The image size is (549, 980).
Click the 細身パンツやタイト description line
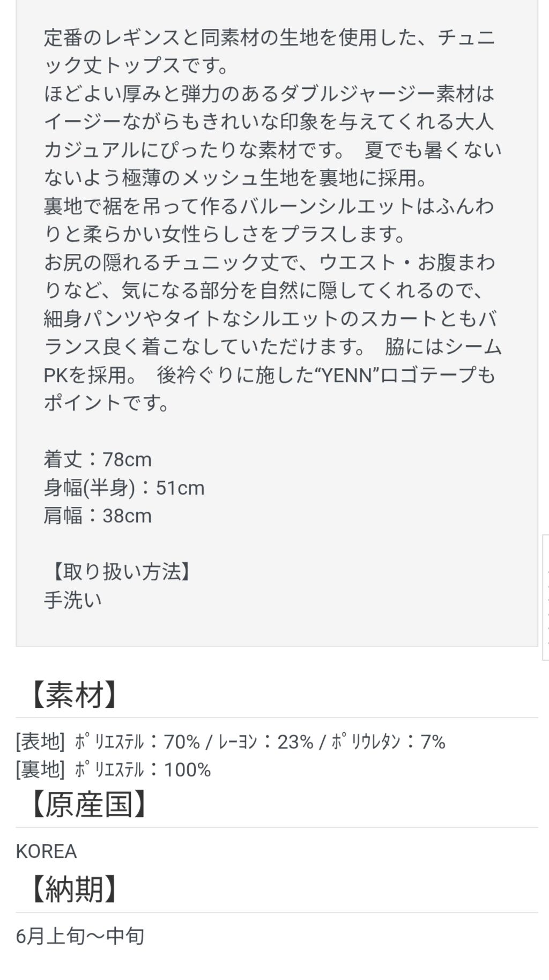[269, 319]
